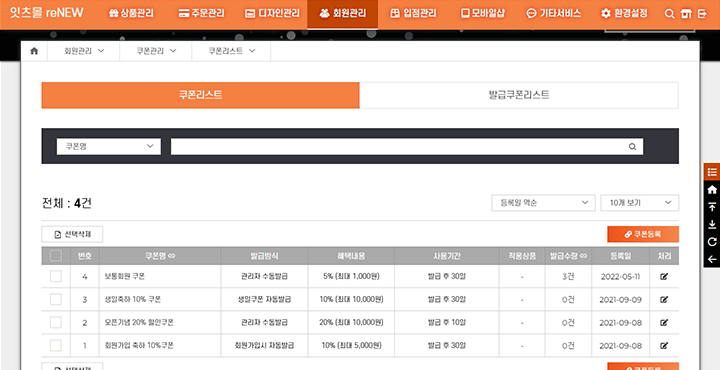Open the 입점관리 top menu
The width and height of the screenshot is (720, 370).
413,14
